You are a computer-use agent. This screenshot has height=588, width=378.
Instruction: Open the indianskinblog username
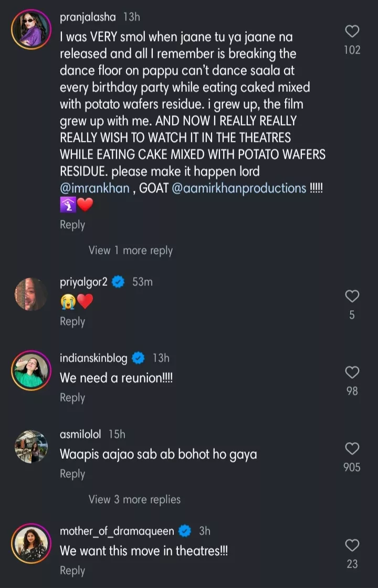(x=93, y=358)
